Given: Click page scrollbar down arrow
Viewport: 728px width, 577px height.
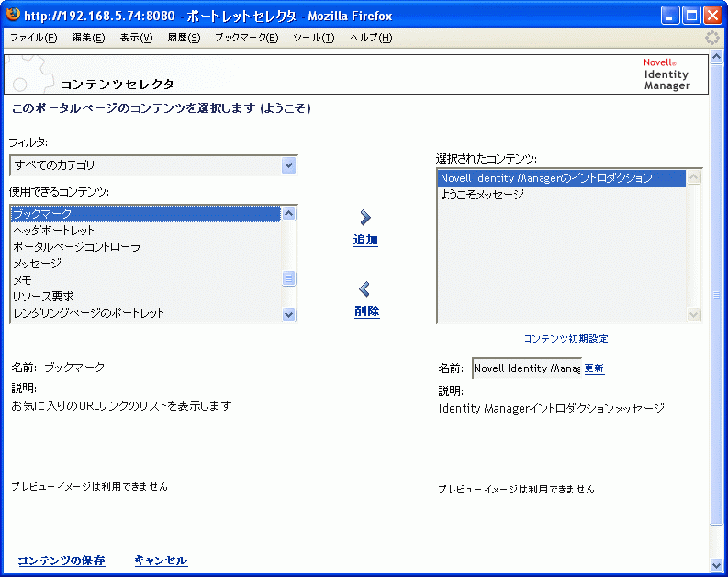Looking at the screenshot, I should (x=716, y=565).
